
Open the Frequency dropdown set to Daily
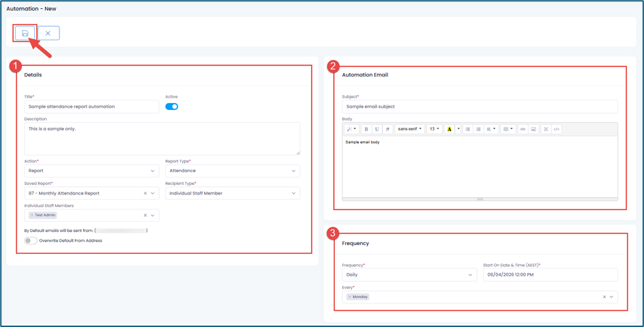point(409,275)
